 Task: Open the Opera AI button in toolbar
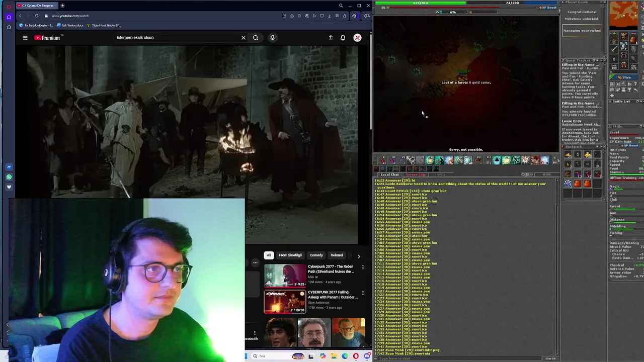(366, 16)
